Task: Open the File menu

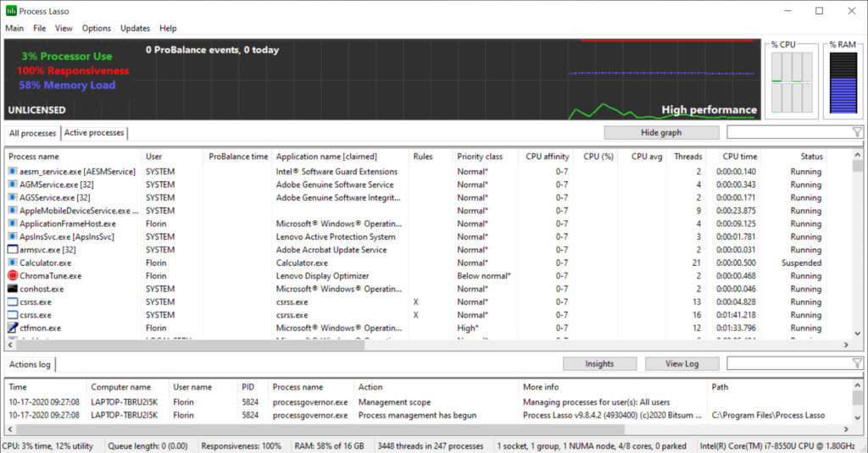Action: pos(39,28)
